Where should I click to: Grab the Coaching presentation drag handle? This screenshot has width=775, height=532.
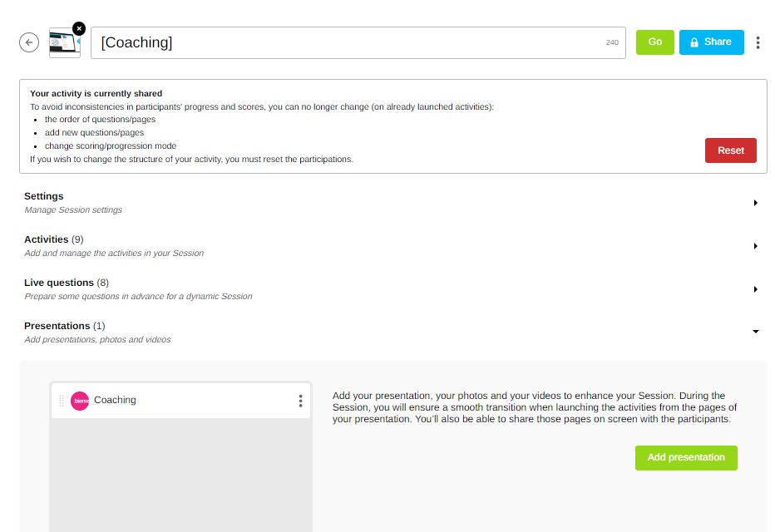pyautogui.click(x=62, y=401)
